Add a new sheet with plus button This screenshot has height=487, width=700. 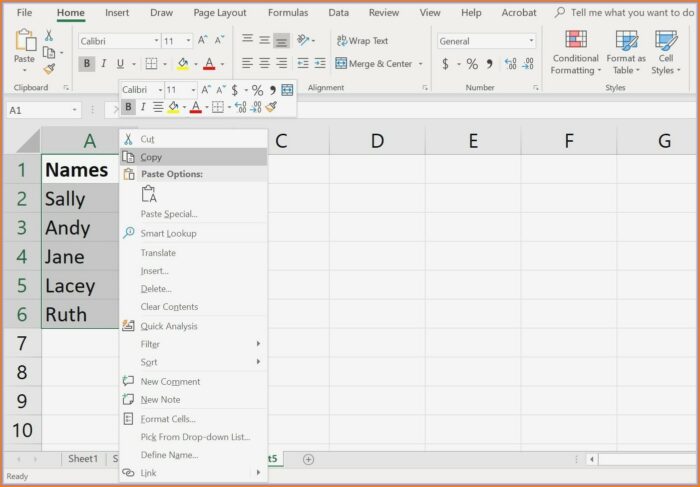coord(308,459)
